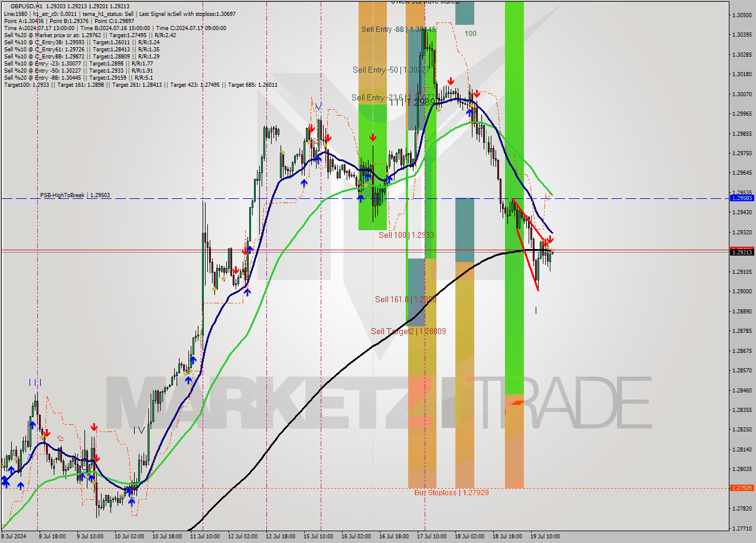The width and height of the screenshot is (756, 543).
Task: Click the 1.27820 price axis value
Action: pos(742,509)
